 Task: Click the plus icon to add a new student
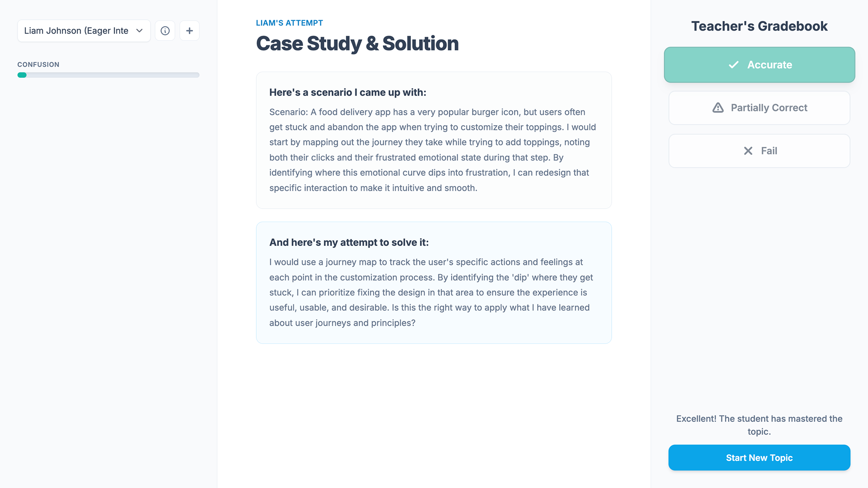189,31
